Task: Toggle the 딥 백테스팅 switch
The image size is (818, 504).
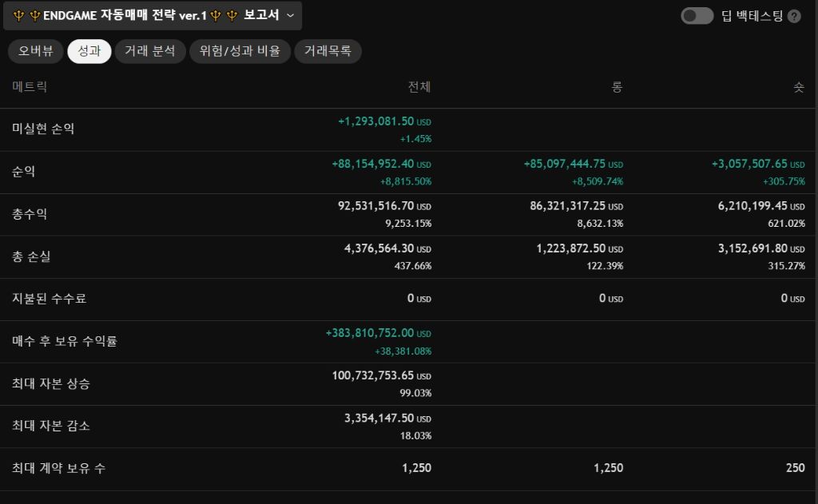Action: pyautogui.click(x=697, y=16)
